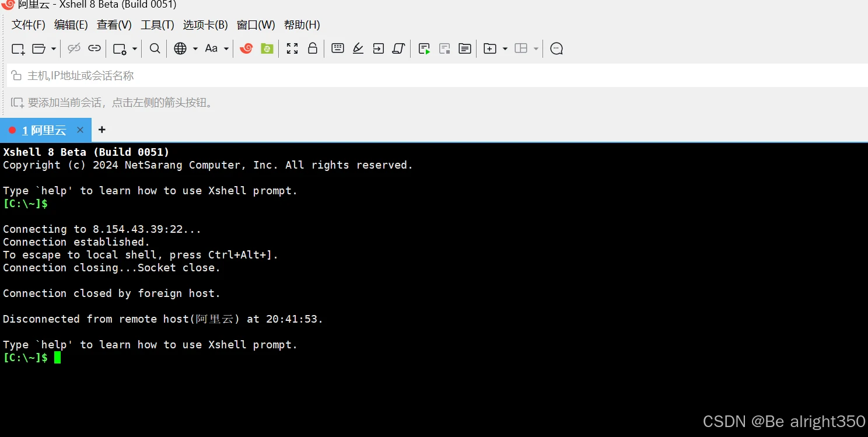Click the chat bubble help icon

pyautogui.click(x=556, y=48)
